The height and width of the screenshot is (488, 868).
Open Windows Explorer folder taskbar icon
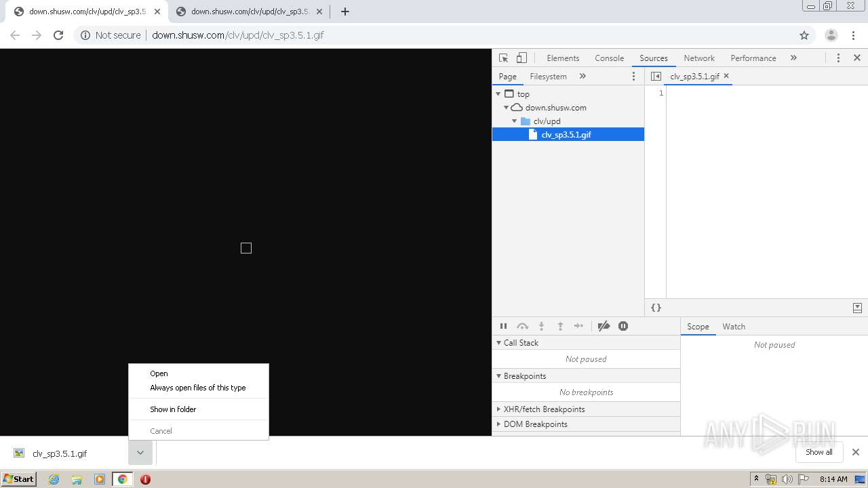point(77,479)
